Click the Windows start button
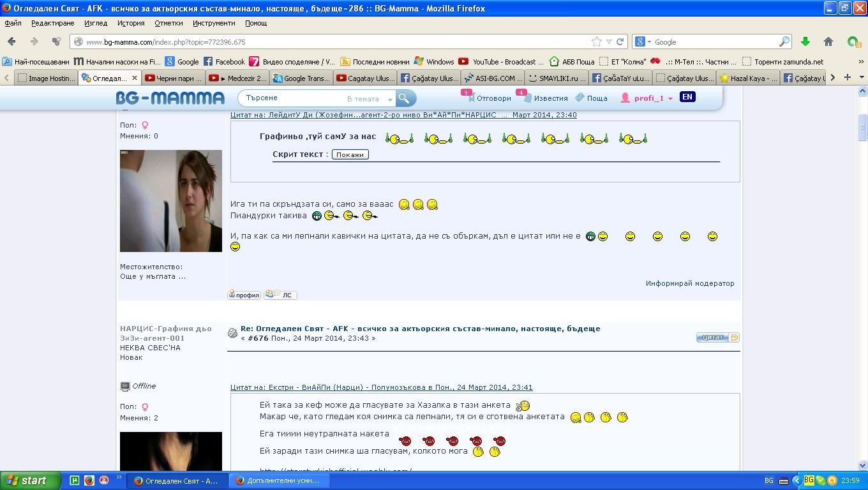868x490 pixels. coord(30,480)
